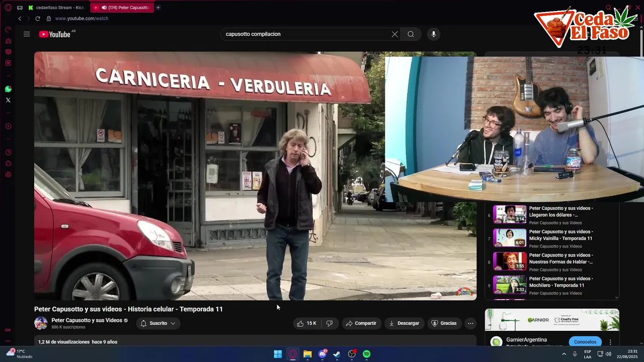Open more actions three-dot menu under video
The image size is (644, 362).
470,323
